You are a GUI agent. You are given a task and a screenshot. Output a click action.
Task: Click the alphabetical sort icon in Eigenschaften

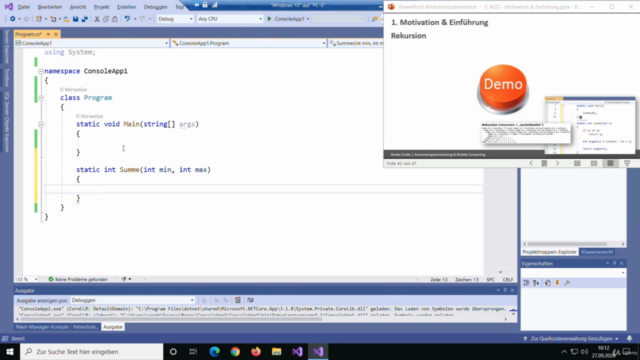click(x=536, y=283)
